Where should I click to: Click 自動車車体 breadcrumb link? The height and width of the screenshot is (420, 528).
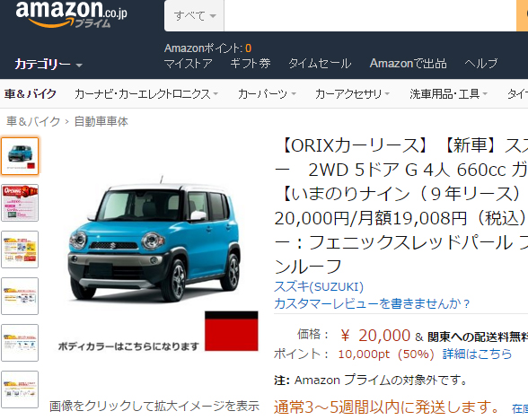pyautogui.click(x=101, y=121)
